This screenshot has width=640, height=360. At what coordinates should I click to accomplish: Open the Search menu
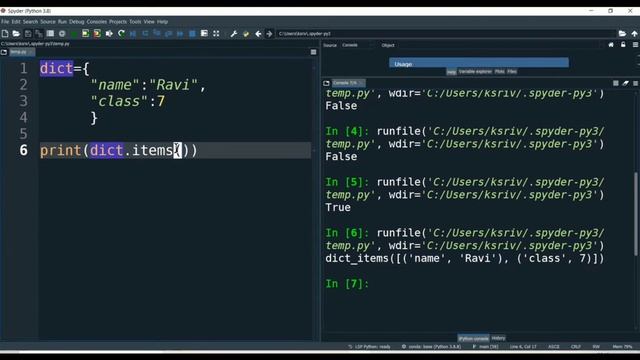pyautogui.click(x=30, y=22)
